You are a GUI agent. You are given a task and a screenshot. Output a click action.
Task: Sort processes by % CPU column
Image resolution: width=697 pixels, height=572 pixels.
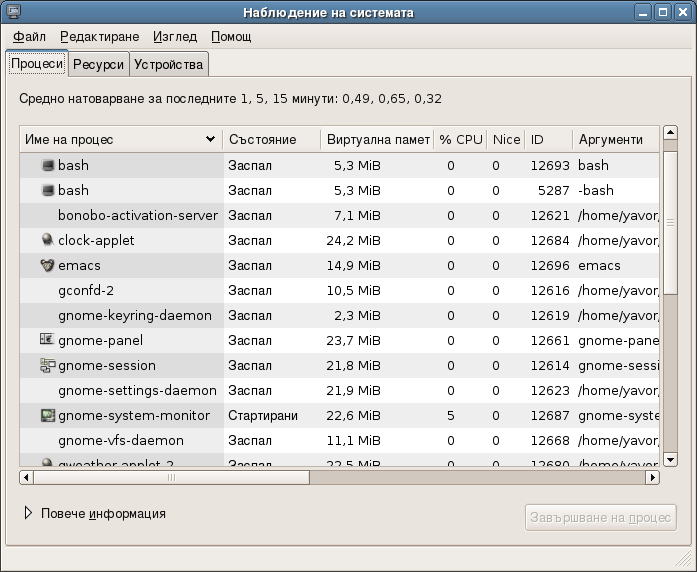click(x=460, y=139)
